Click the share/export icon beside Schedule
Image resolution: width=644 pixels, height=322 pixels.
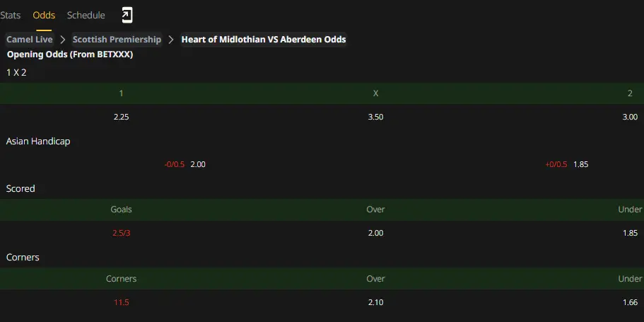coord(127,16)
